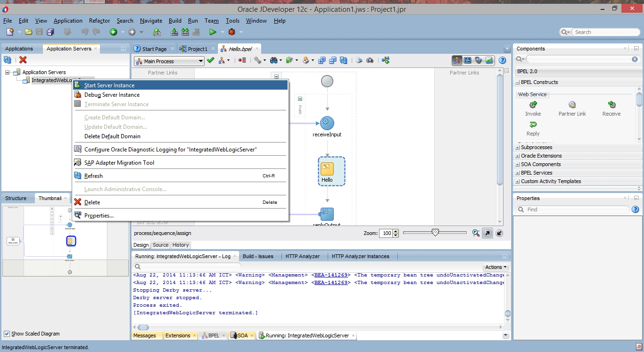Click the zoom magnifier icon next to slider
The image size is (644, 352).
click(476, 233)
